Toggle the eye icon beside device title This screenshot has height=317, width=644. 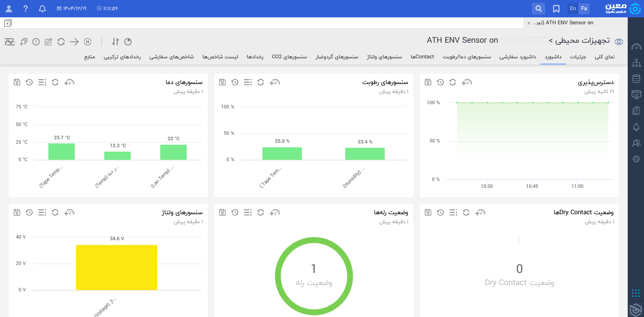tap(619, 42)
